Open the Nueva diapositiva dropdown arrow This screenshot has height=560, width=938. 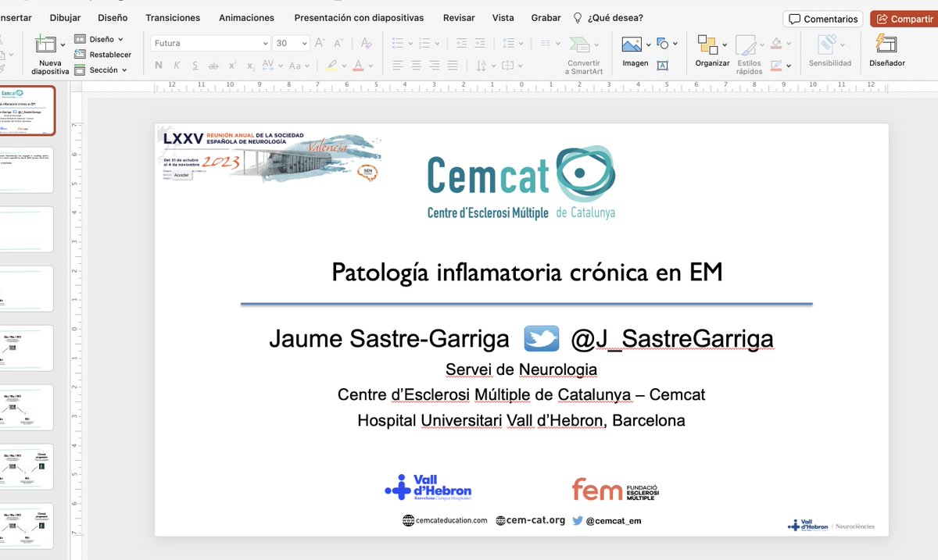[x=63, y=45]
